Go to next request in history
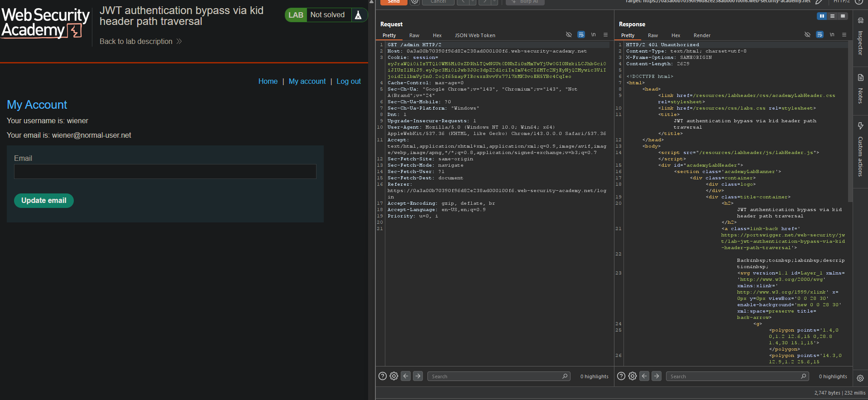The height and width of the screenshot is (400, 868). click(484, 2)
